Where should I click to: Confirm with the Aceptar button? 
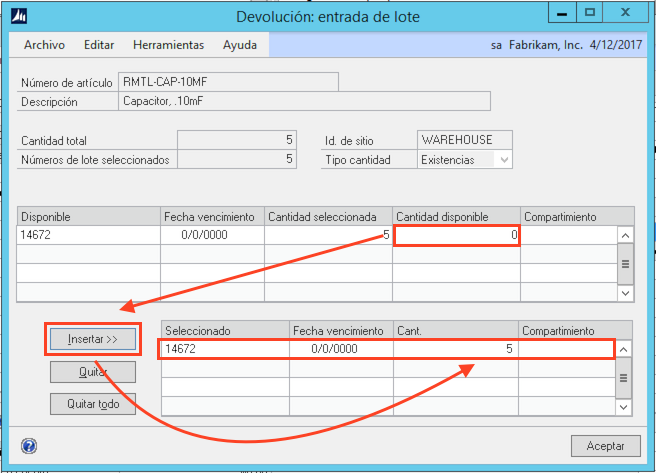[605, 445]
